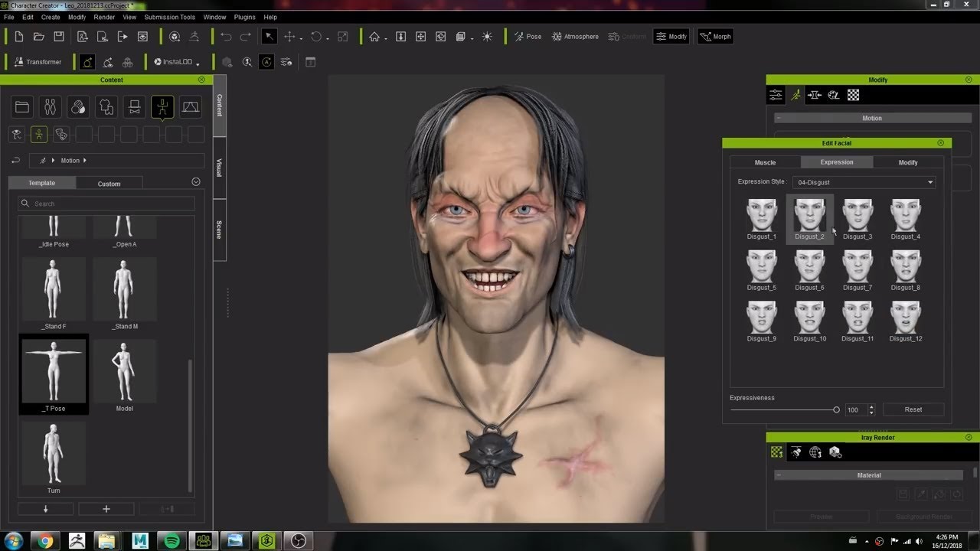Save the project with the floppy disk icon
The image size is (980, 551).
(59, 37)
